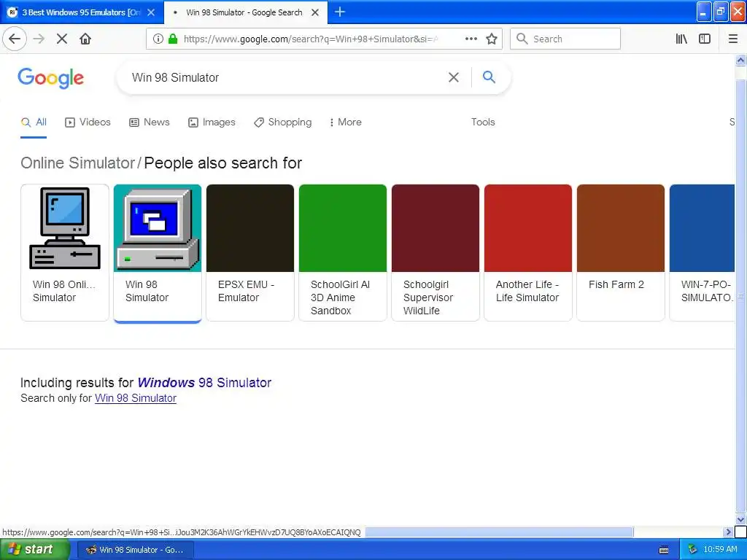The image size is (747, 560).
Task: Open a new tab with plus
Action: click(x=340, y=12)
